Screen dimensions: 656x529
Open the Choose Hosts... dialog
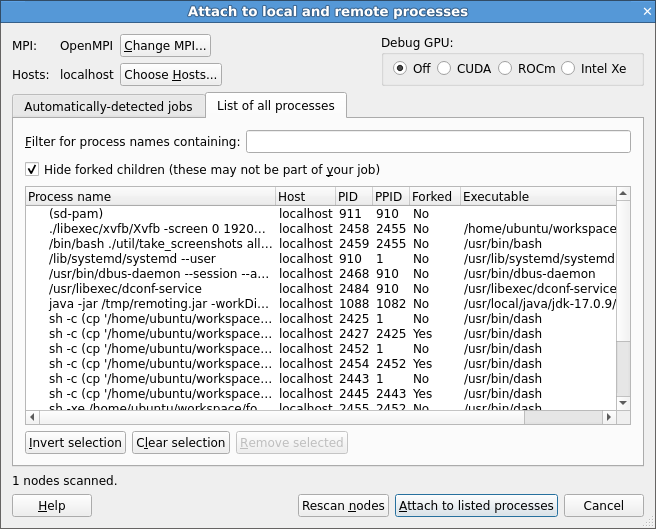click(x=171, y=74)
